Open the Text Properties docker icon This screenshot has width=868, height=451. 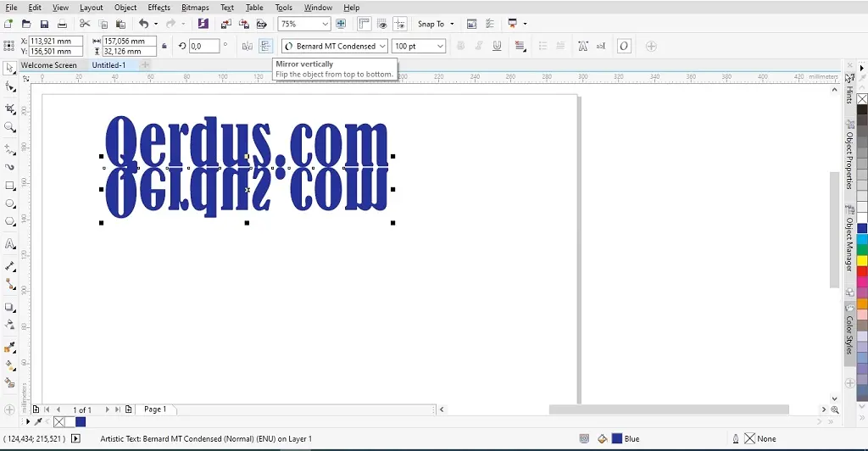pyautogui.click(x=583, y=46)
